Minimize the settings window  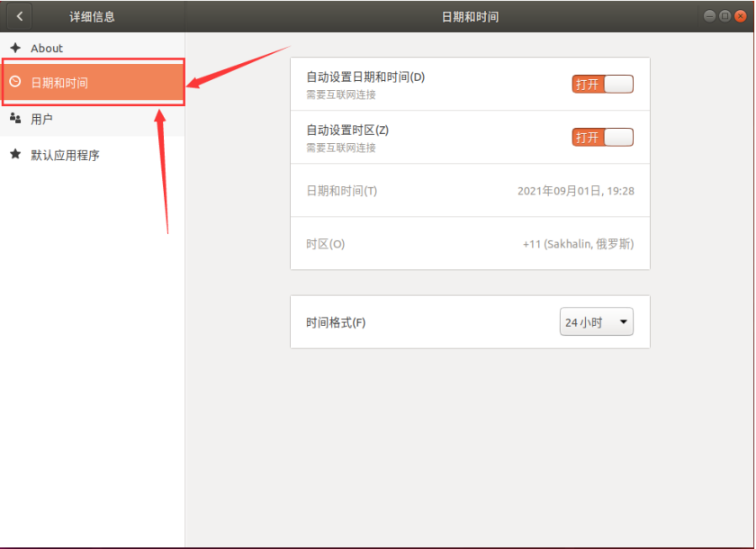coord(709,16)
